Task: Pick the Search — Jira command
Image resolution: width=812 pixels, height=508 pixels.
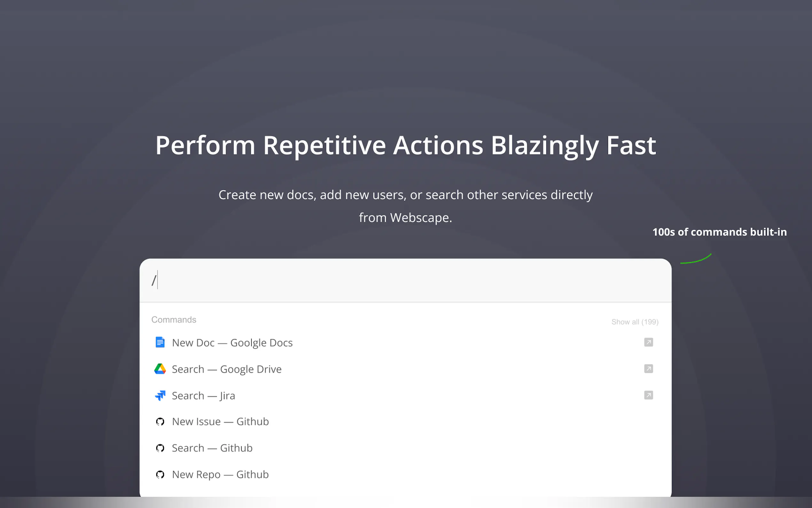Action: pyautogui.click(x=203, y=396)
